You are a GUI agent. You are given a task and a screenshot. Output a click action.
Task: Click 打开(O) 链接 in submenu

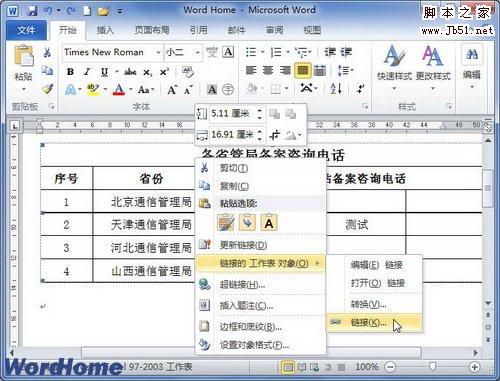(x=375, y=283)
